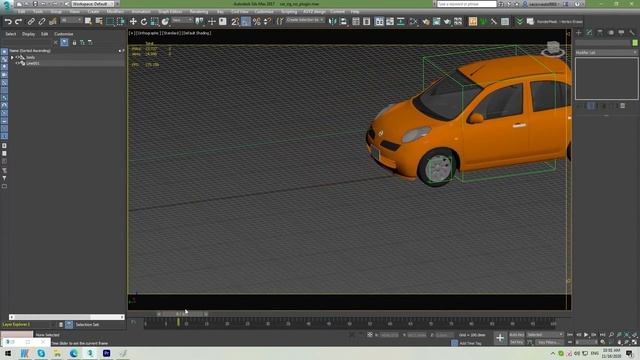Click the Add Time Tag label
This screenshot has width=640, height=360.
[471, 343]
